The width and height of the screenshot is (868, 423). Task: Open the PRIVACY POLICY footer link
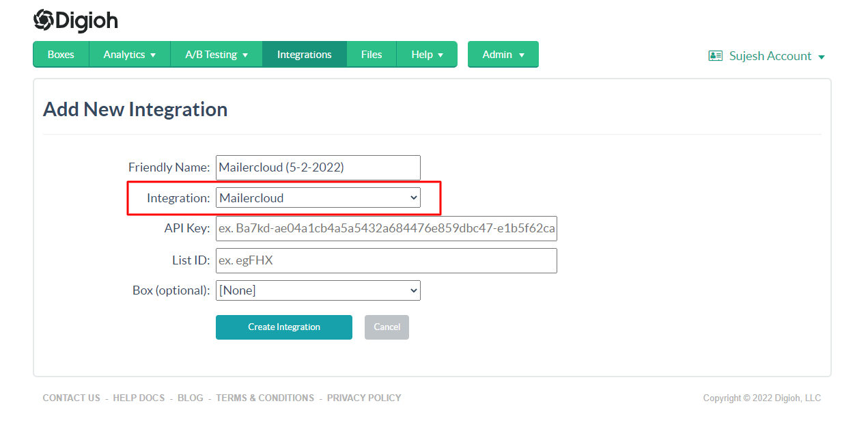[364, 398]
